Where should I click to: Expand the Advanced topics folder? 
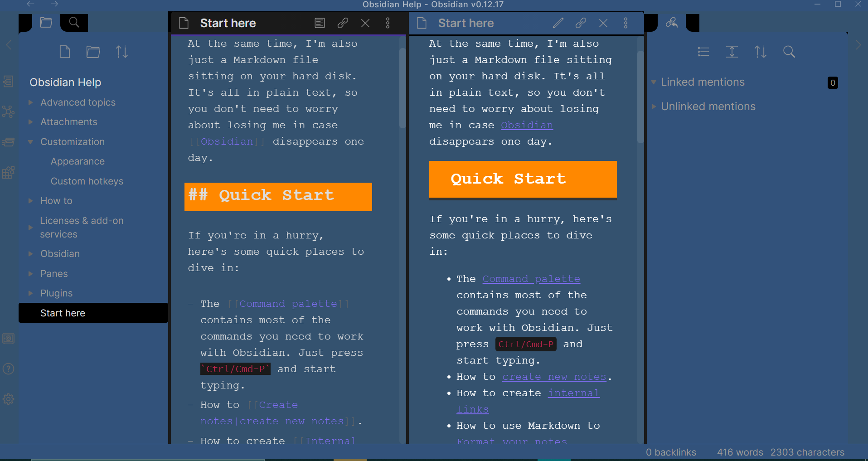pos(30,102)
